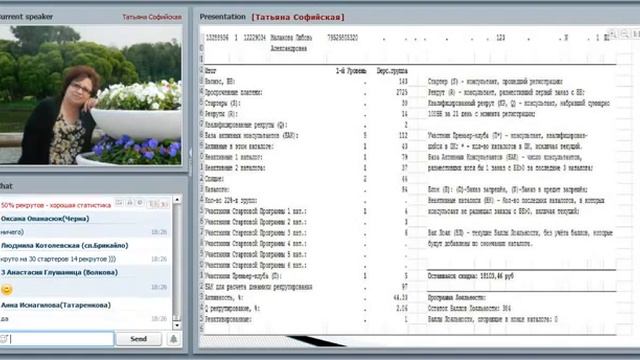Click the value 143 in report
This screenshot has height=360, width=640.
point(403,82)
